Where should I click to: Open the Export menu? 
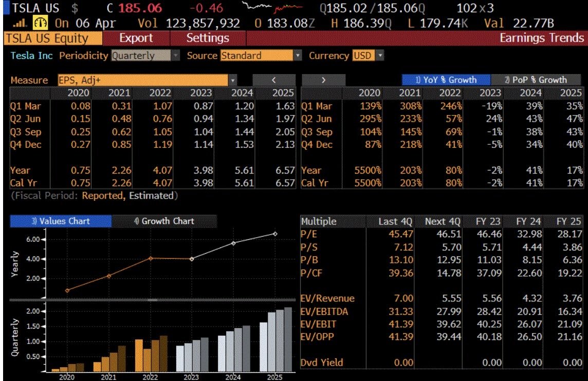click(x=136, y=38)
